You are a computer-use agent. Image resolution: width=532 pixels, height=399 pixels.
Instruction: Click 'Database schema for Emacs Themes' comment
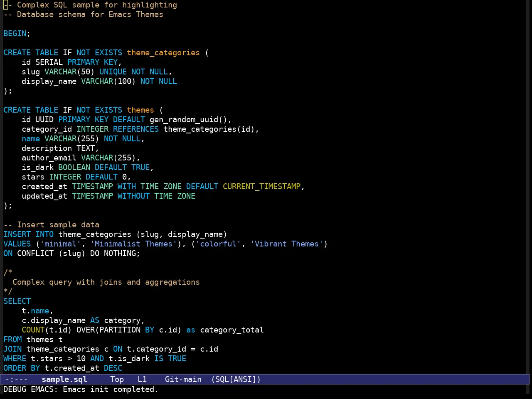point(83,15)
